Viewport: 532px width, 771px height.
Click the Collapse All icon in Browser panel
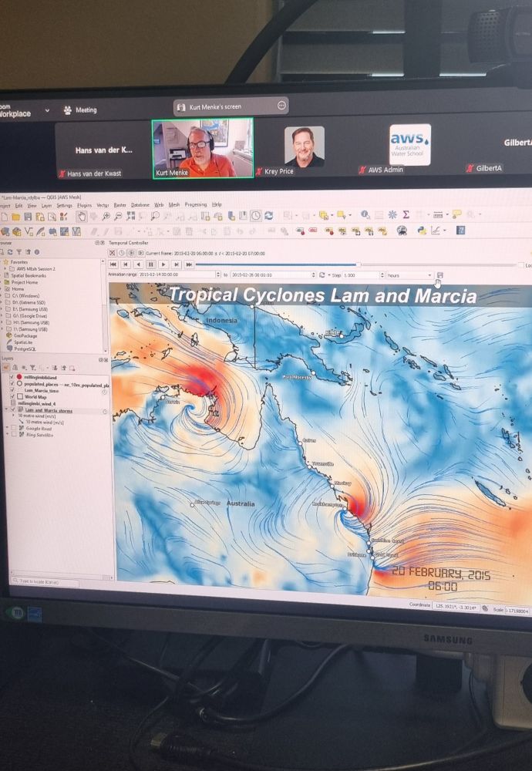28,252
